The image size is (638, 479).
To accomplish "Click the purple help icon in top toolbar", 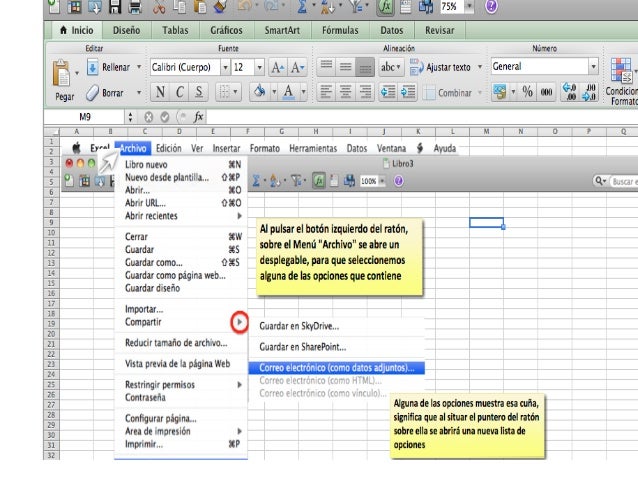I will pos(491,6).
